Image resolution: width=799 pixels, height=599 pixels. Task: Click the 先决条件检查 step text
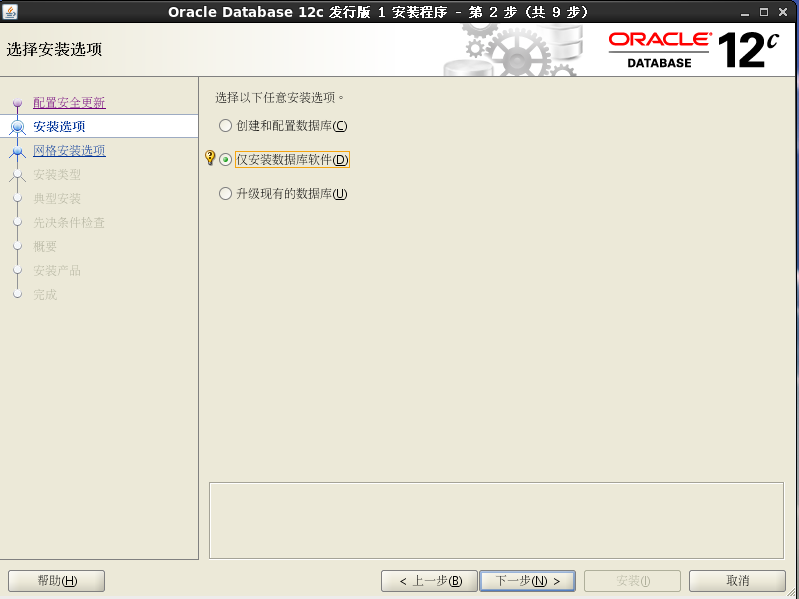tap(69, 223)
